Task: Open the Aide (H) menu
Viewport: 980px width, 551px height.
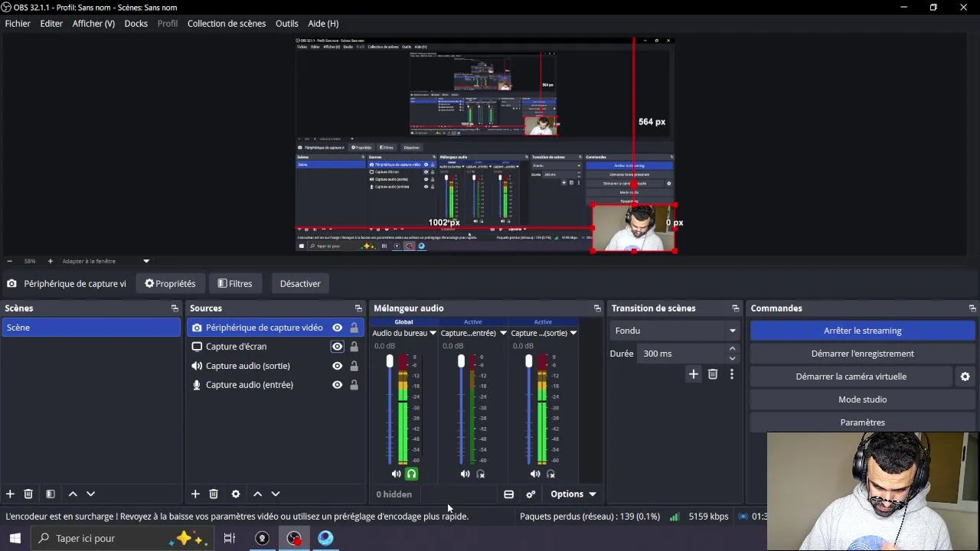Action: (323, 24)
